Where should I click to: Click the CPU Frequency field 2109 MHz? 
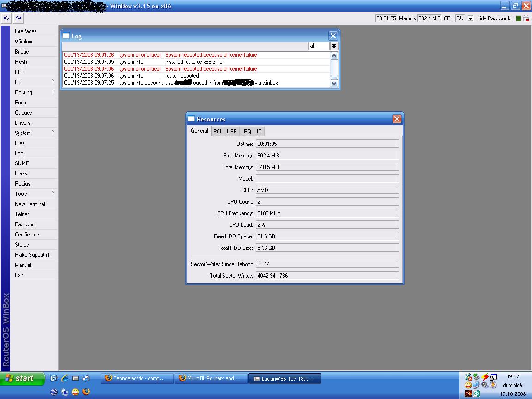[327, 213]
